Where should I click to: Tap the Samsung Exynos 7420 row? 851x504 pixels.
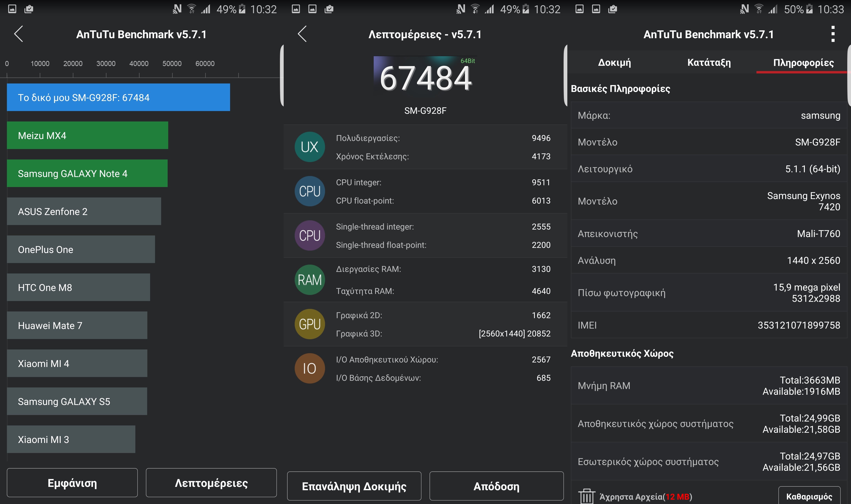709,201
